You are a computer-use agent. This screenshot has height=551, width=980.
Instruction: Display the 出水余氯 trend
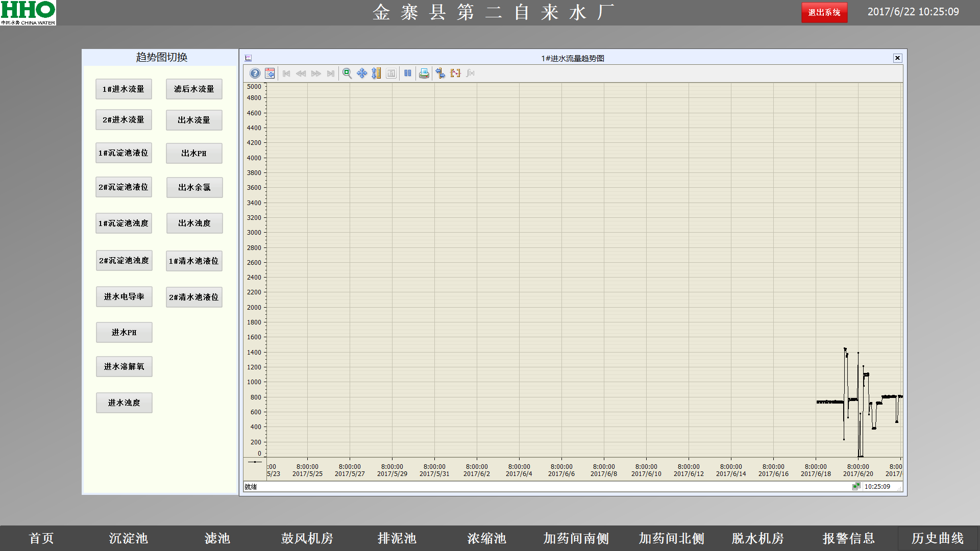(194, 187)
